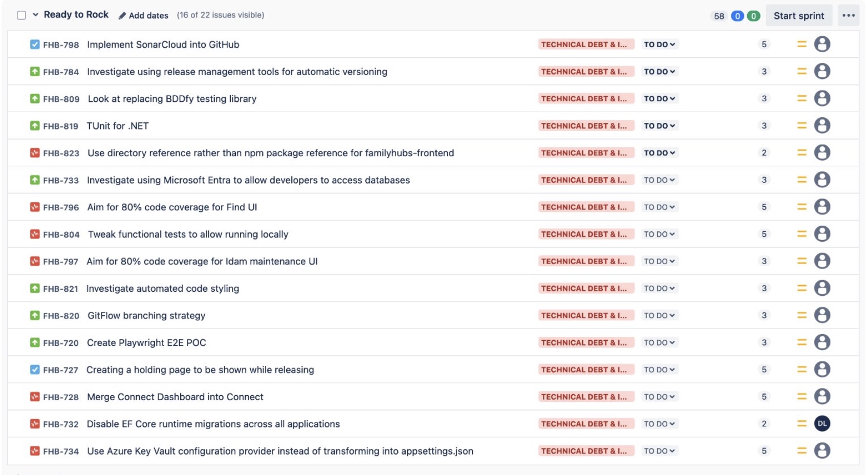Open issue key FHB-784 link
Viewport: 868px width, 475px height.
[x=61, y=72]
